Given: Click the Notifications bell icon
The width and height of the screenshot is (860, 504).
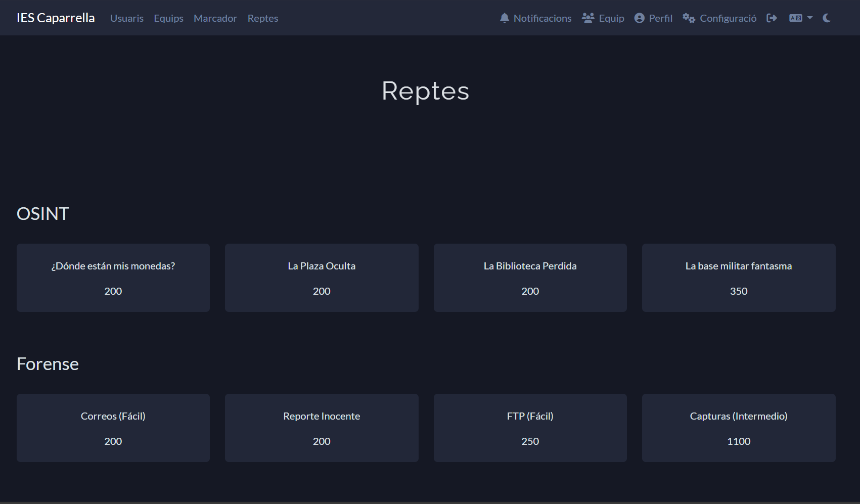Looking at the screenshot, I should 504,18.
